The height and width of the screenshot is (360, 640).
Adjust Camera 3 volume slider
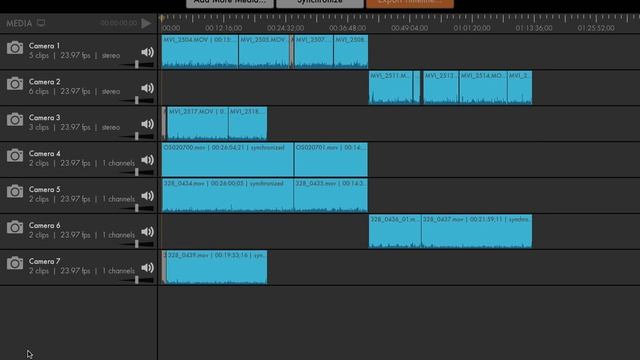pos(138,136)
